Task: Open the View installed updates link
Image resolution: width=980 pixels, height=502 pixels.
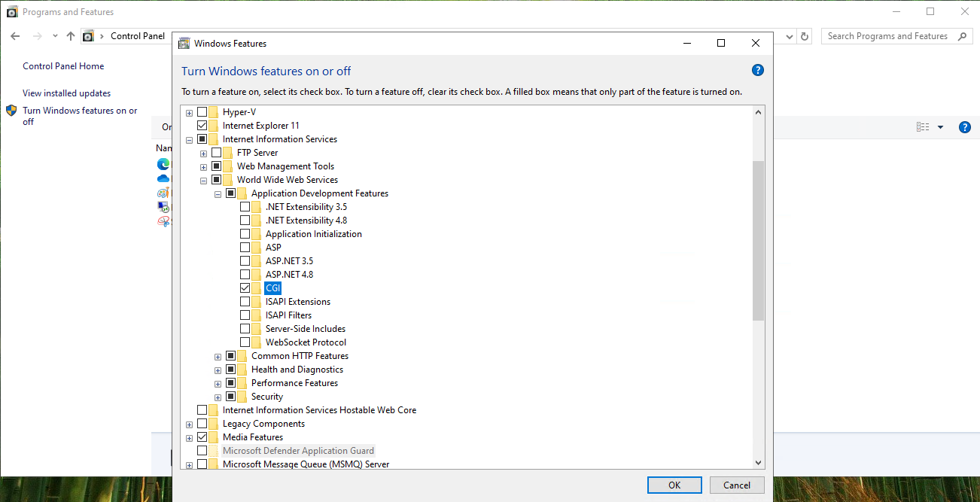Action: (x=66, y=93)
